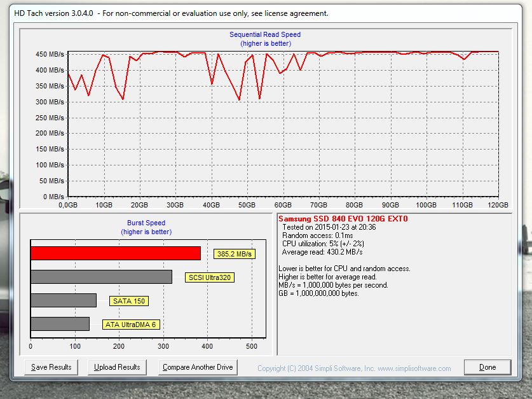Select the gray SCSI Ultra320 bar

pos(101,277)
